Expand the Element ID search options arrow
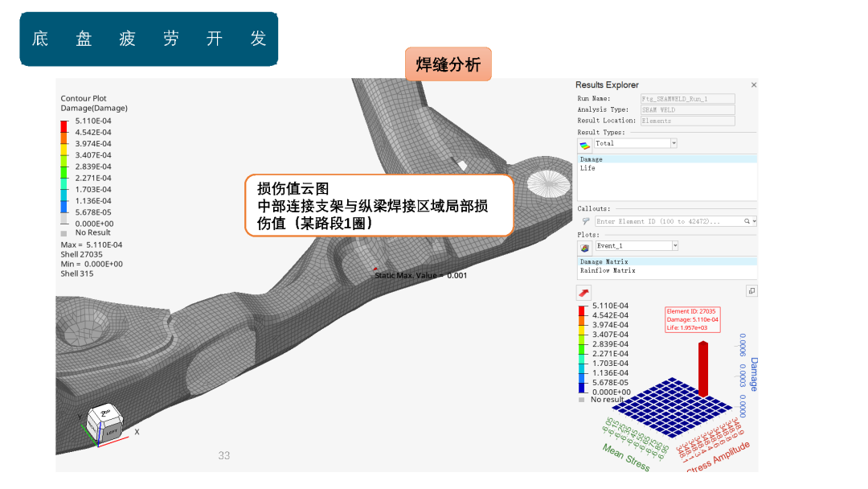Viewport: 868px width, 489px height. click(x=754, y=221)
